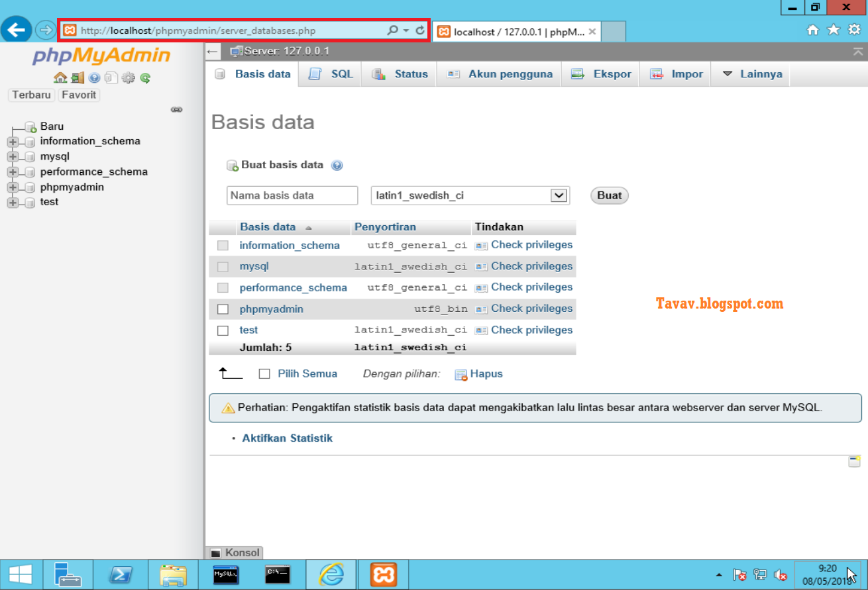
Task: Check the Pilih Semua checkbox
Action: tap(264, 374)
